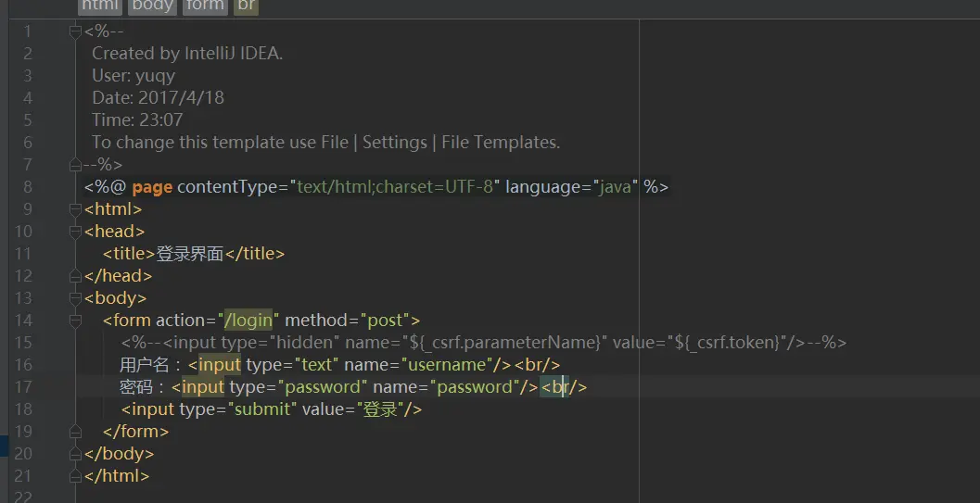Click fold marker at comment end --%>
Image resolution: width=980 pixels, height=503 pixels.
coord(75,165)
